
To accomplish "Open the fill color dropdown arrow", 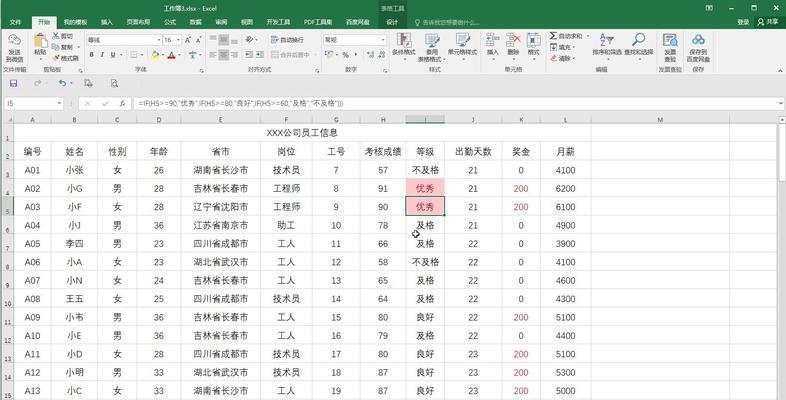I will 163,55.
